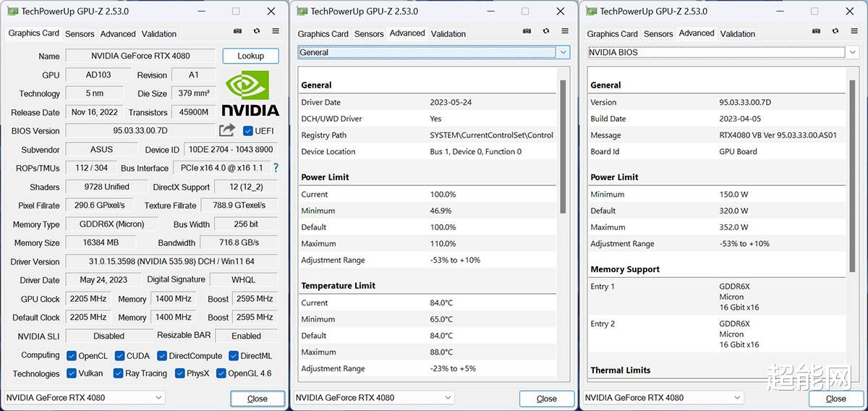The width and height of the screenshot is (868, 411).
Task: Toggle the Ray Tracing checkbox
Action: click(x=117, y=373)
